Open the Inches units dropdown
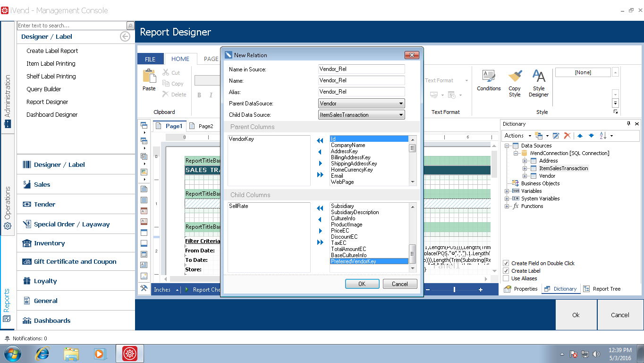 167,290
